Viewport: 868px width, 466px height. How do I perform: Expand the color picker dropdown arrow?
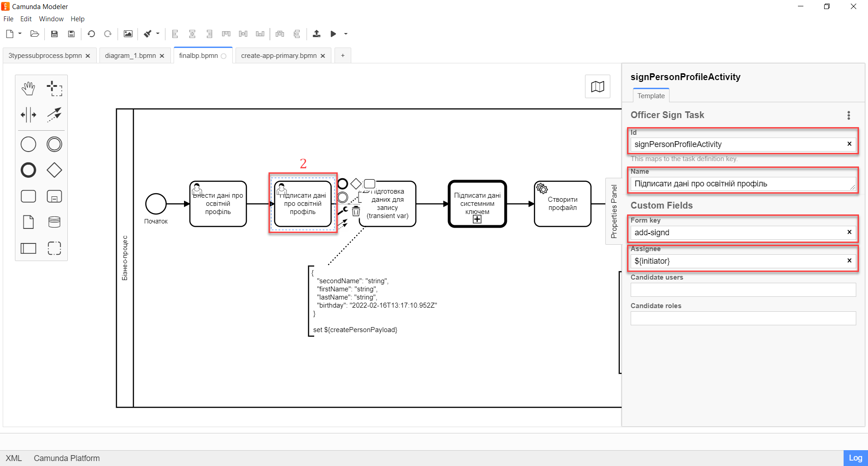(158, 33)
